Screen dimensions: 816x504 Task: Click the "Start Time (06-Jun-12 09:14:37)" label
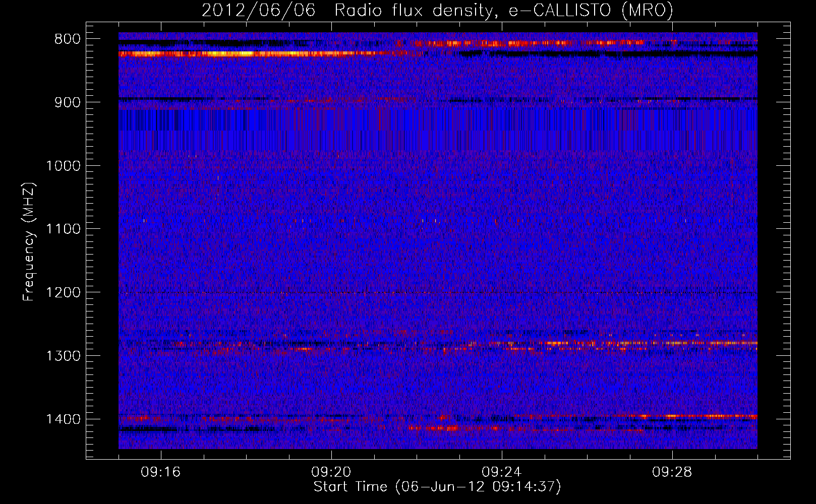[x=437, y=487]
